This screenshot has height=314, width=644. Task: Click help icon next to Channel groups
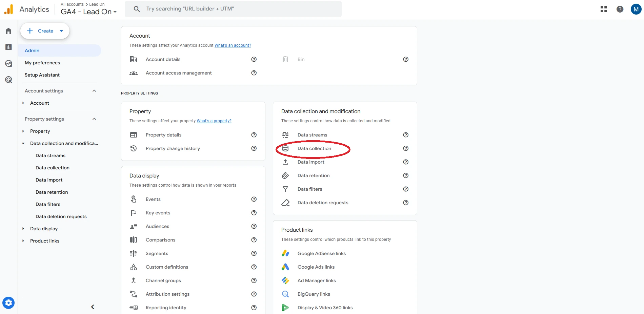(x=254, y=280)
